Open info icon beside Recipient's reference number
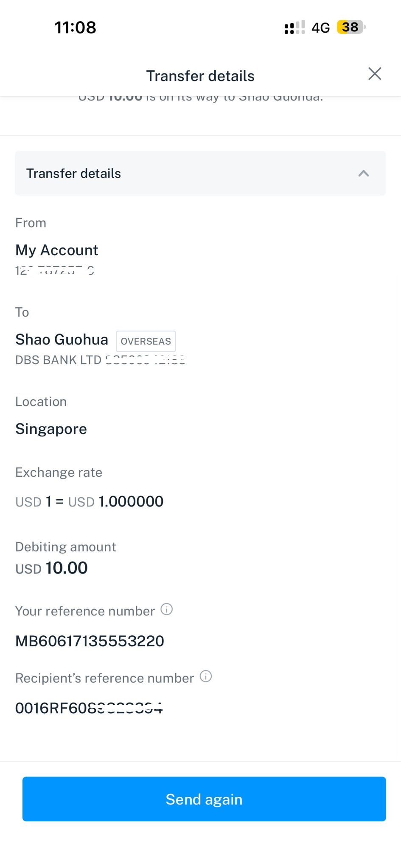Viewport: 401px width, 868px height. 206,676
